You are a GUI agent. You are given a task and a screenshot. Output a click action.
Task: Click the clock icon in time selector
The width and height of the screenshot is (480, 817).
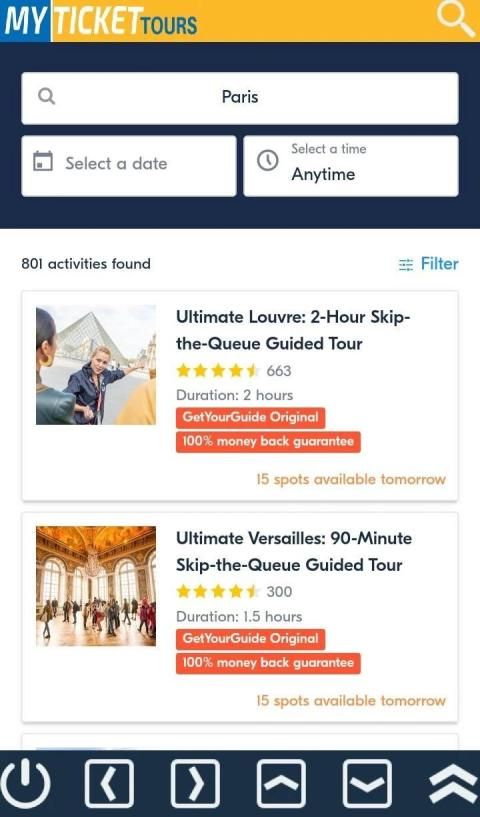pyautogui.click(x=267, y=161)
